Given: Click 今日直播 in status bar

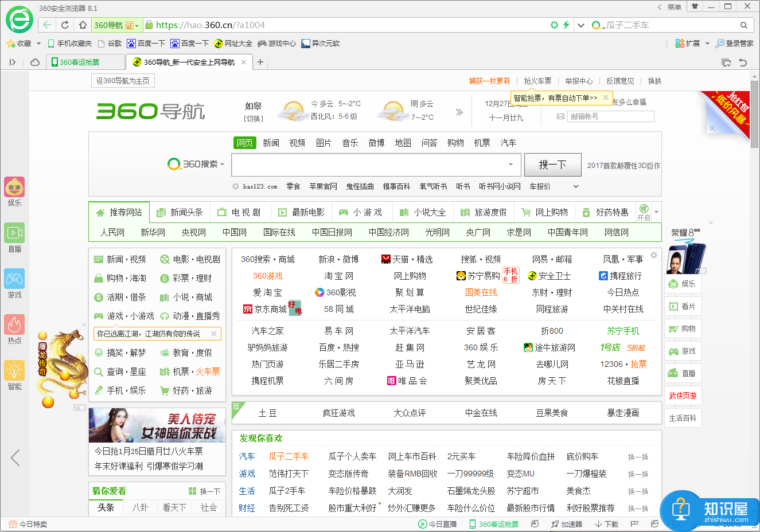Looking at the screenshot, I should [x=438, y=524].
